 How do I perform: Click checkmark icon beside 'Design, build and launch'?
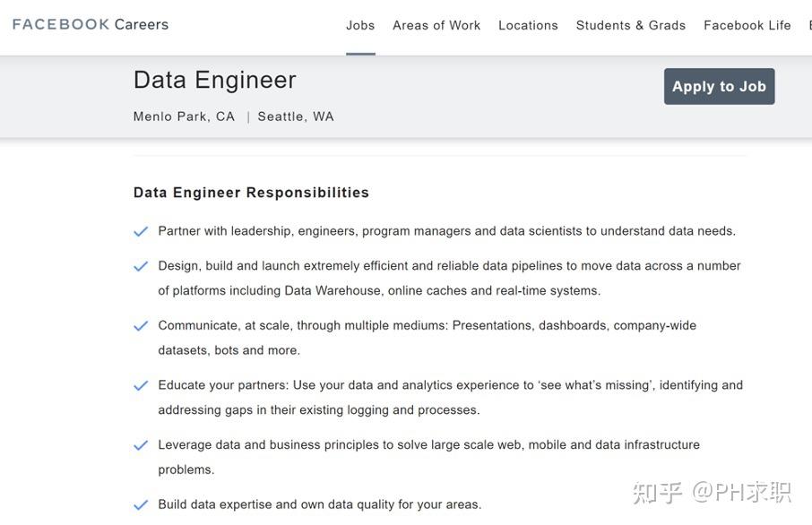click(141, 266)
